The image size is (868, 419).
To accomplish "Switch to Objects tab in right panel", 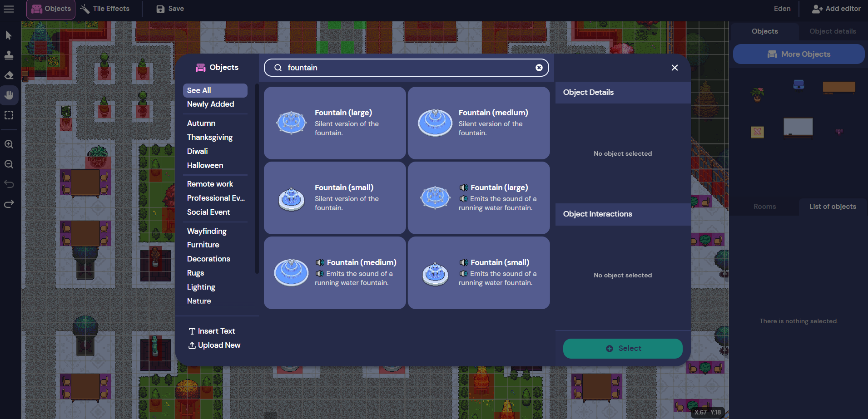I will click(764, 31).
